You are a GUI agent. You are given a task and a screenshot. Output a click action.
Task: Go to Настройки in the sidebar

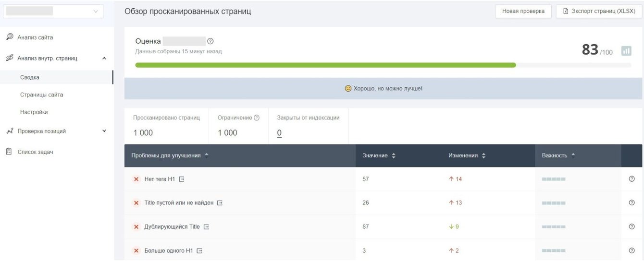click(x=34, y=112)
